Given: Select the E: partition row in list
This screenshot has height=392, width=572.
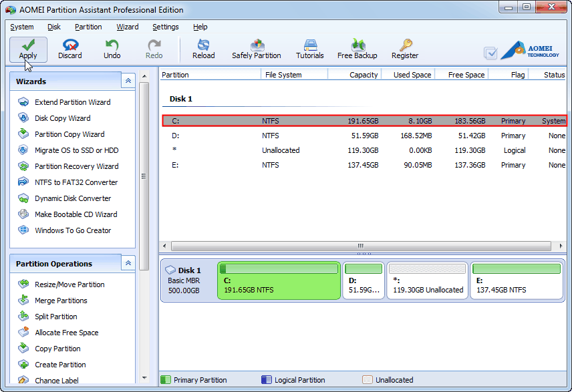Looking at the screenshot, I should pos(365,165).
